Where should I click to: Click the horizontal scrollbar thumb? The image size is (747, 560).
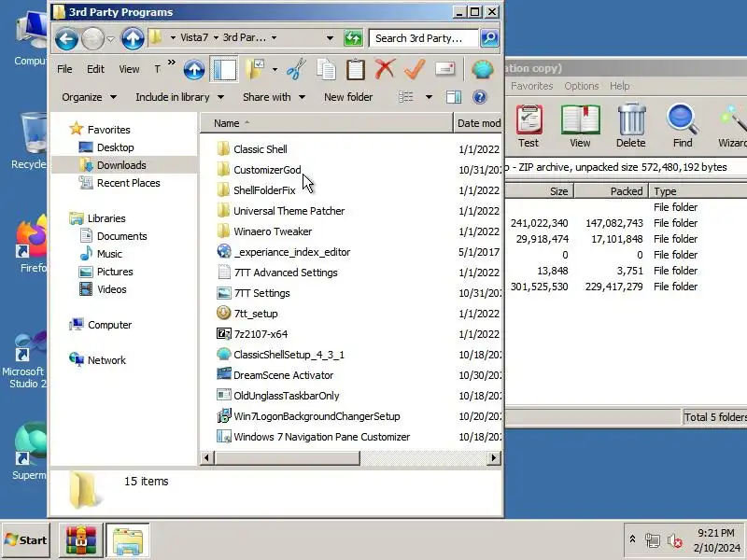[x=288, y=458]
